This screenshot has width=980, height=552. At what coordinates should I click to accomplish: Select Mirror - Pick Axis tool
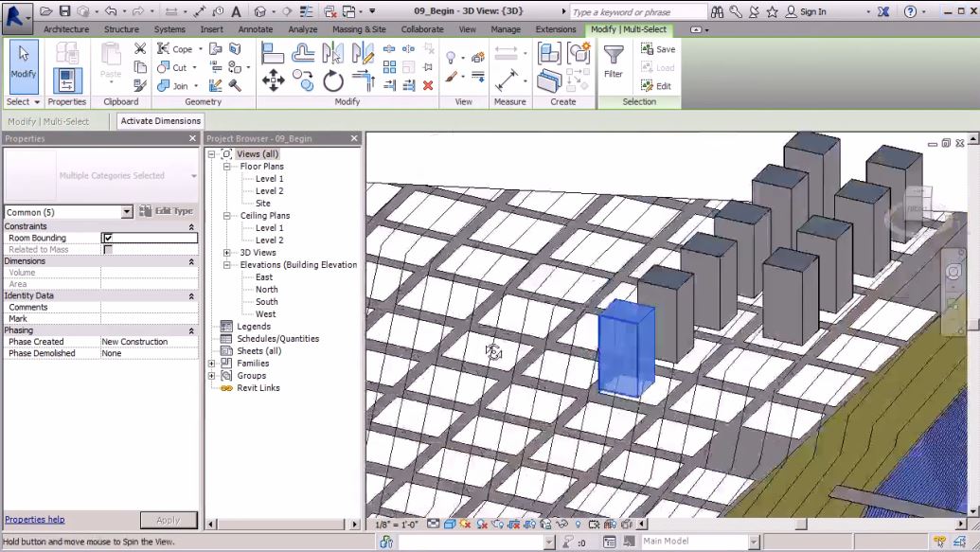(x=332, y=53)
